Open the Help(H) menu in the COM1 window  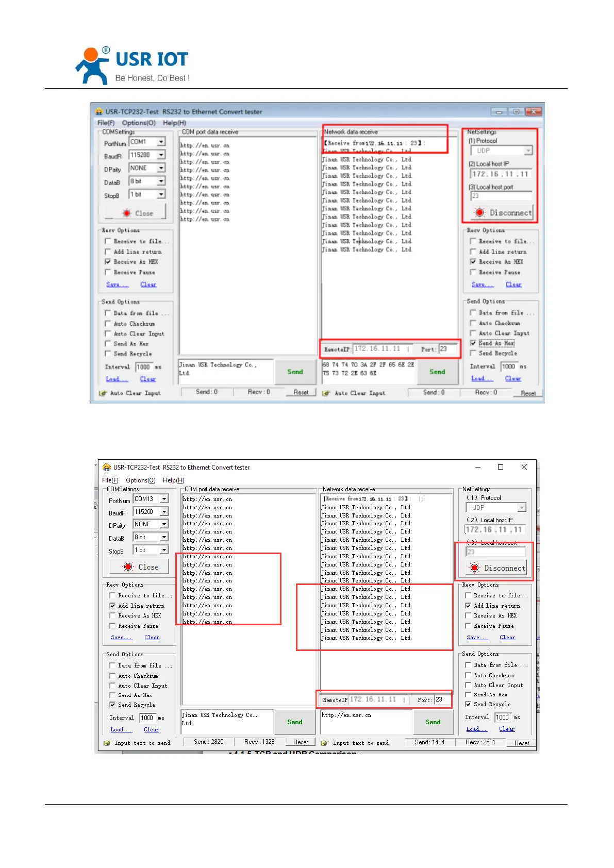[174, 123]
